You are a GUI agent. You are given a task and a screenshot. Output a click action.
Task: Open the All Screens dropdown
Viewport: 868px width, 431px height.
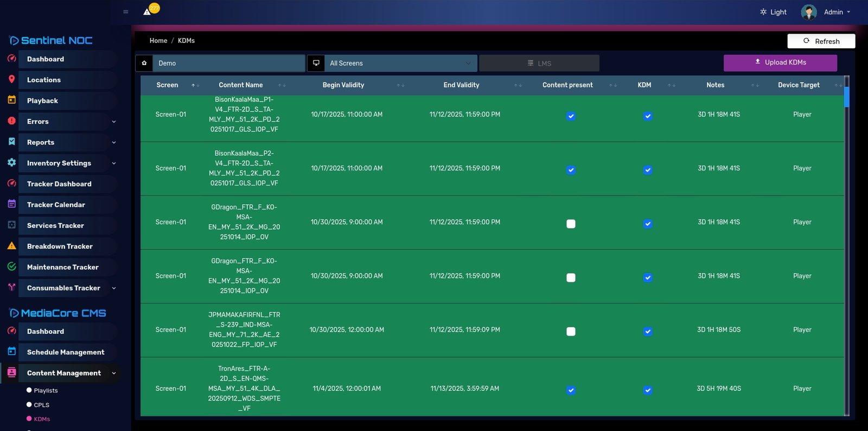coord(400,64)
